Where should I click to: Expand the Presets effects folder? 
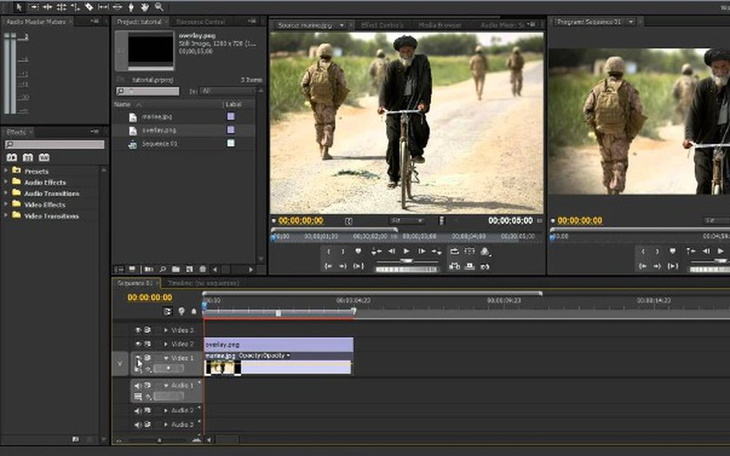(x=6, y=170)
